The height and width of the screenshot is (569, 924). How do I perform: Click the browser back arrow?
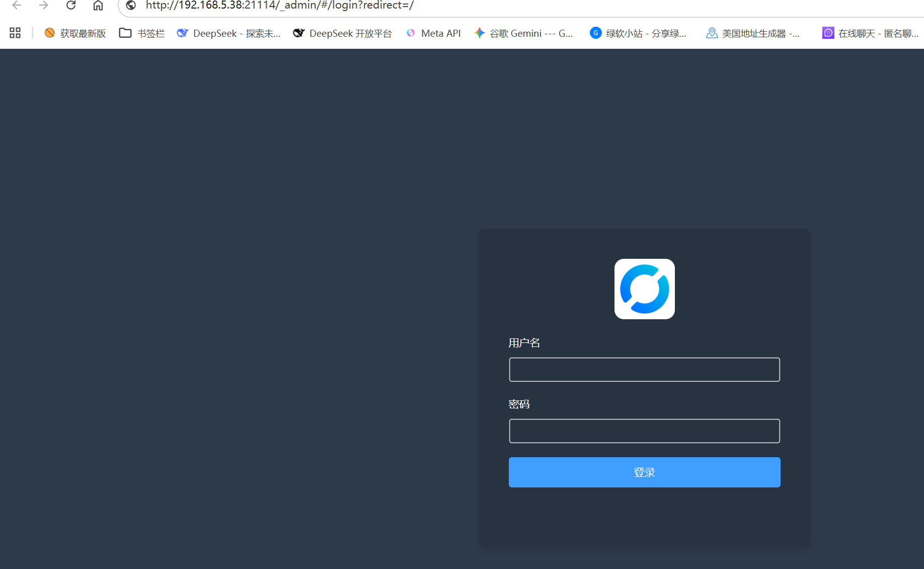(x=17, y=6)
